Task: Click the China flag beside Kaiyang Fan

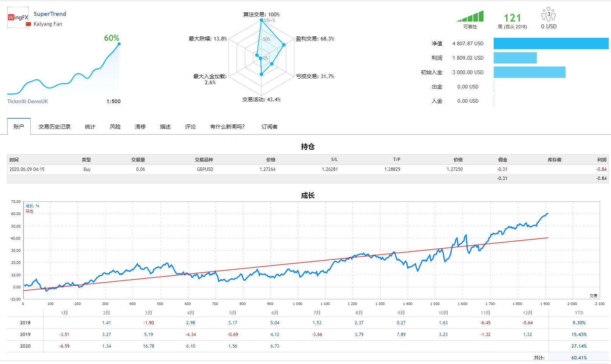Action: coord(28,23)
